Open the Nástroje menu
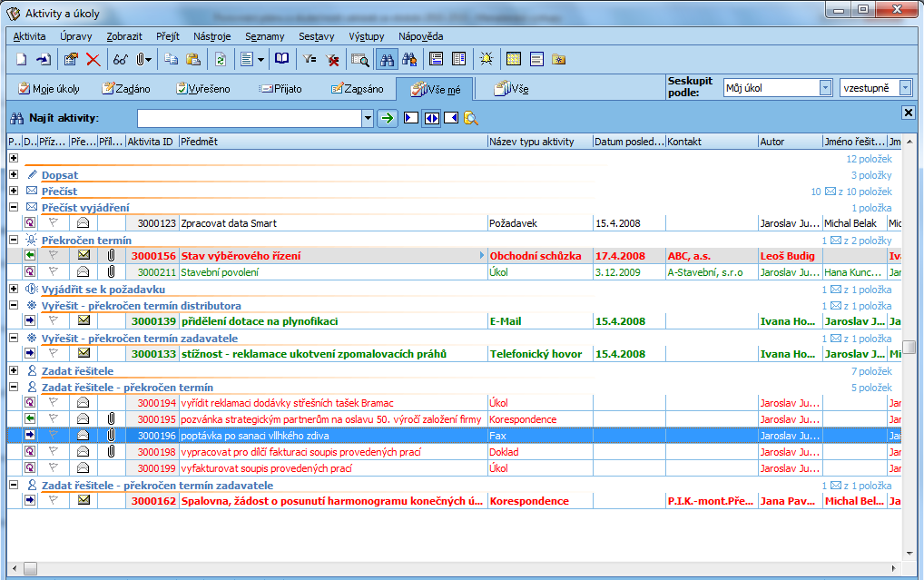 point(211,36)
